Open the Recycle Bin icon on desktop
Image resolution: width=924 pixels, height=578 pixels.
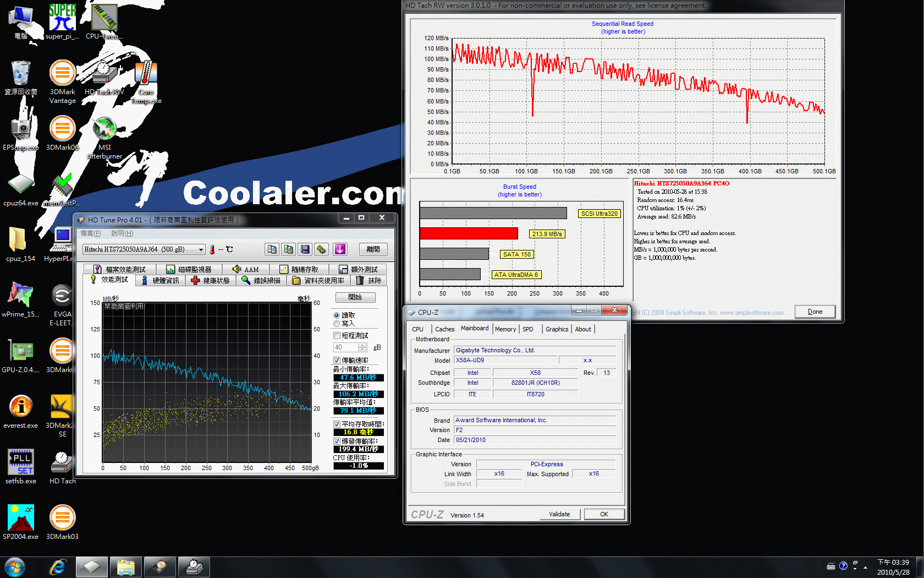[21, 78]
